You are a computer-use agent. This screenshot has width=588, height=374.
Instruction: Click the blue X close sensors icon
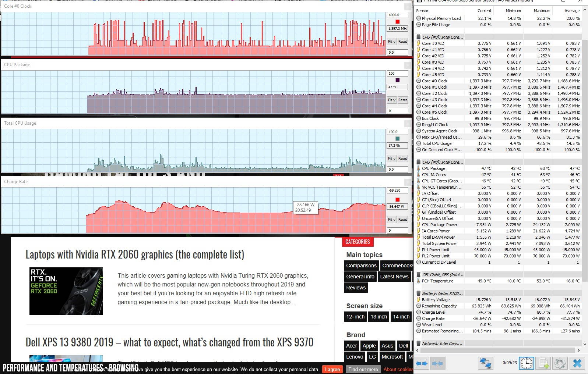577,363
